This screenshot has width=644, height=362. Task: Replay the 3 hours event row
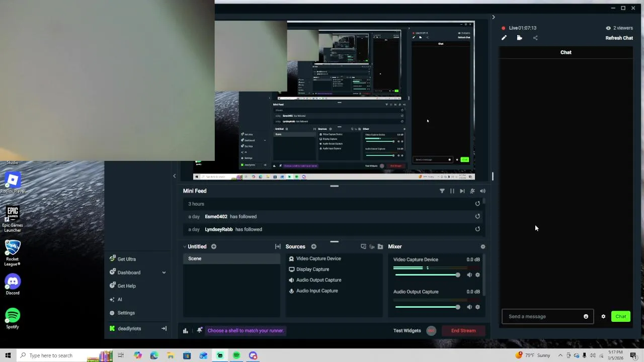[477, 204]
